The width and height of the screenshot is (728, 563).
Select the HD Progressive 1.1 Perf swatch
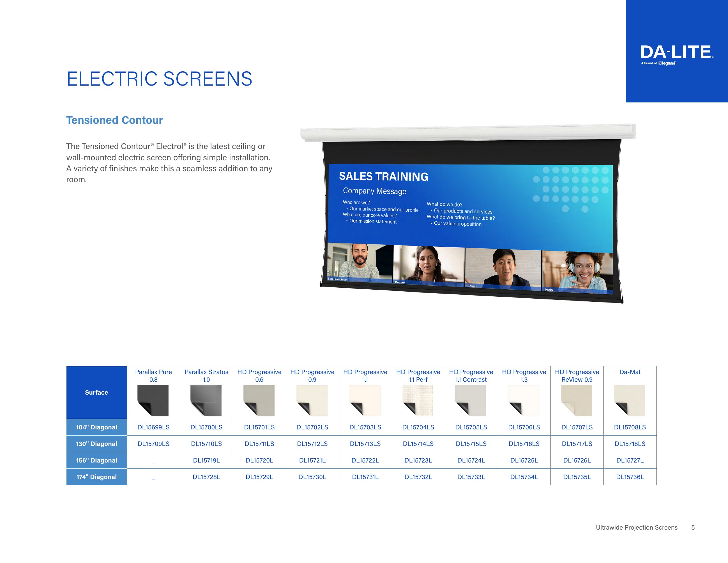(x=418, y=399)
